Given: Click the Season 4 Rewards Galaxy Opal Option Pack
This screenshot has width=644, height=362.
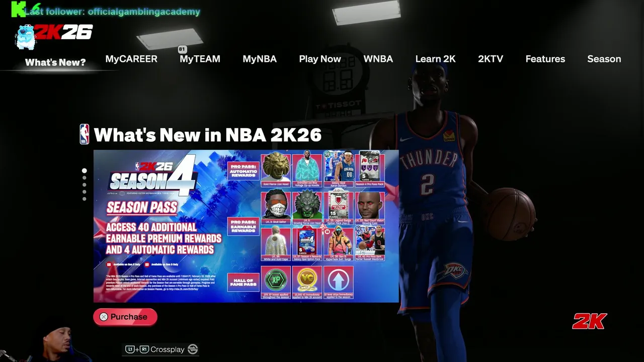Looking at the screenshot, I should pyautogui.click(x=307, y=244).
